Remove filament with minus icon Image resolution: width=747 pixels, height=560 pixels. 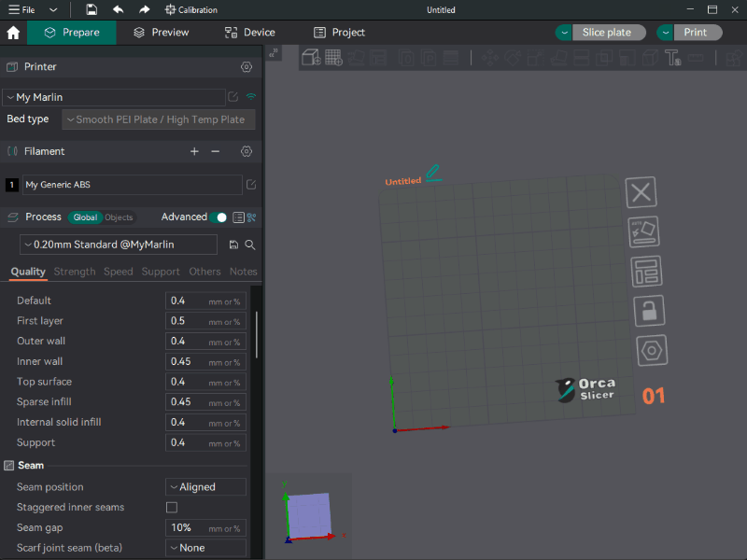(215, 151)
